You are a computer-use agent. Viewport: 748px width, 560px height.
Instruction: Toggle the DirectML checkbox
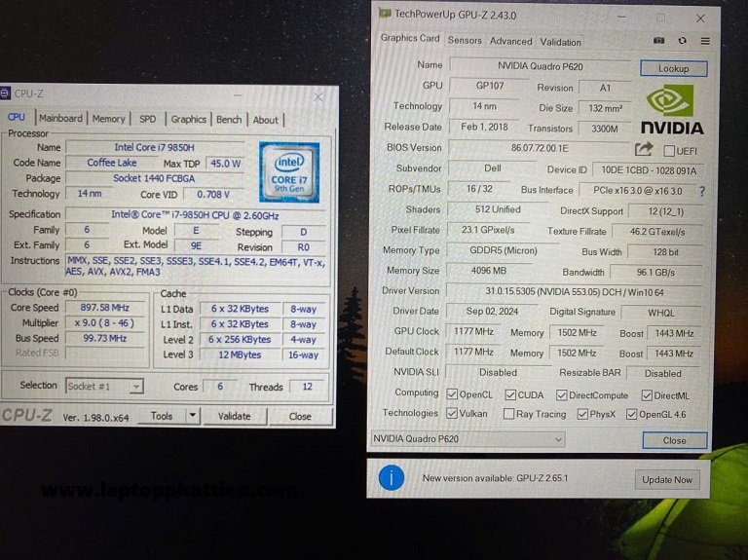[647, 395]
